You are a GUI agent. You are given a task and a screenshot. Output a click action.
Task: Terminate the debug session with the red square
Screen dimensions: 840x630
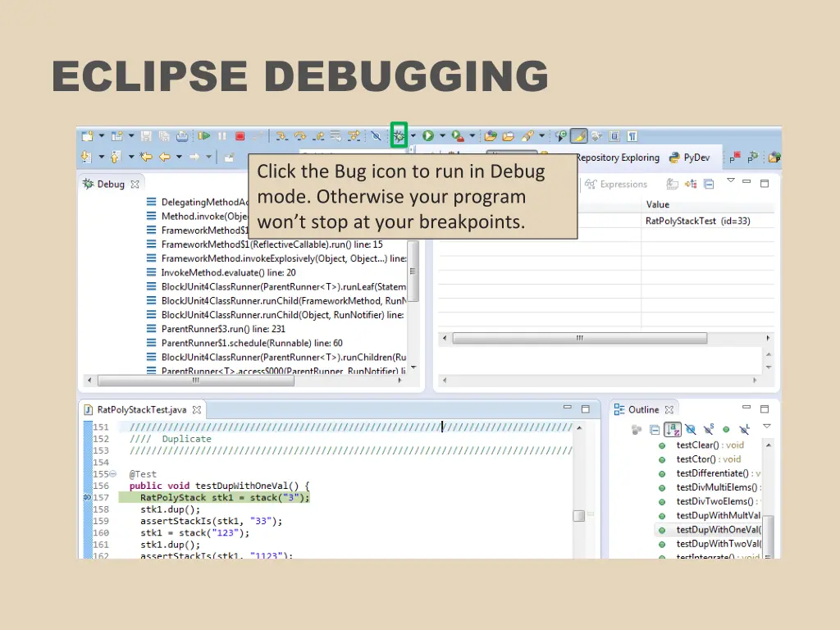(x=239, y=135)
